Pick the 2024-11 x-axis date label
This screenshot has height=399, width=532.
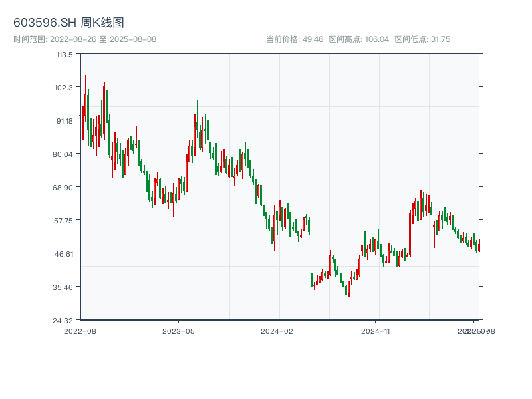coord(376,331)
